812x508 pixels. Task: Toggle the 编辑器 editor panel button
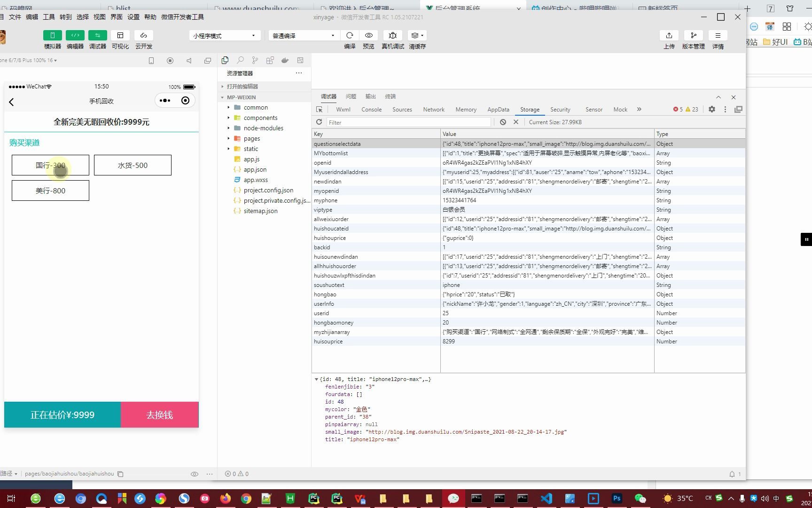75,35
